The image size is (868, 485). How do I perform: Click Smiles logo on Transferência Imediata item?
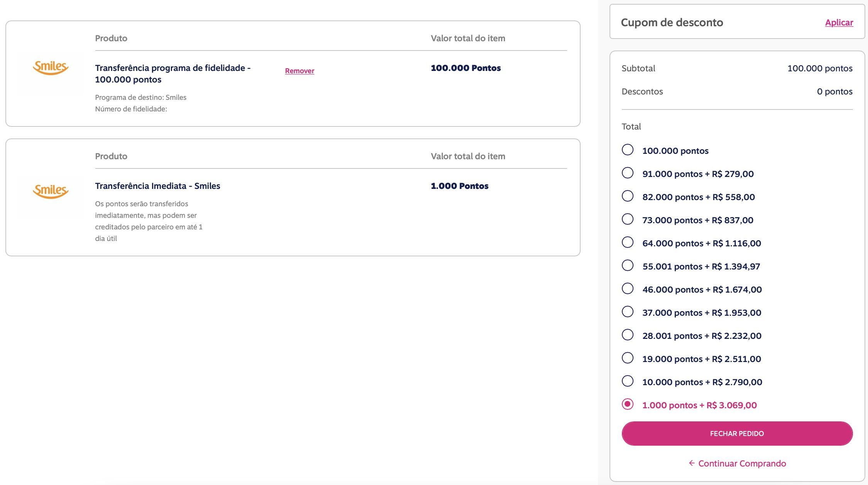point(51,191)
